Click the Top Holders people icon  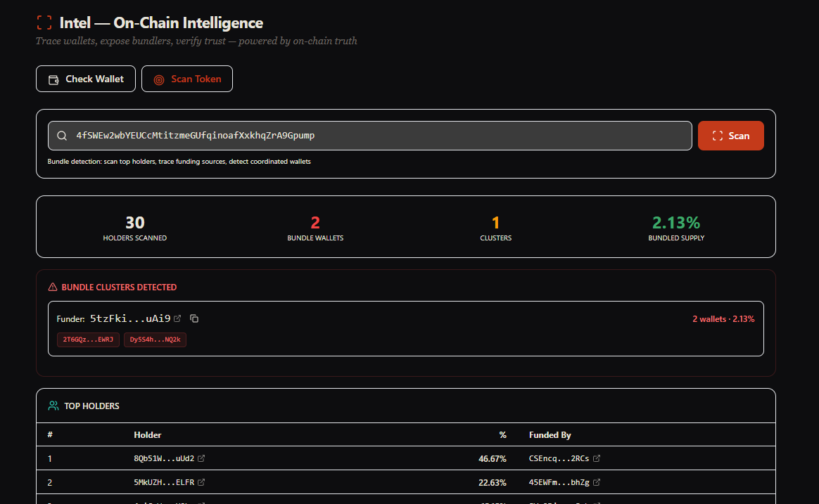[53, 406]
